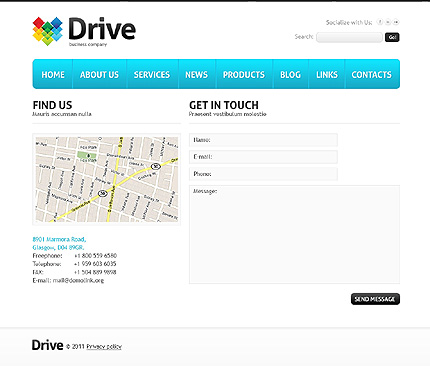Screen dimensions: 430x366
Task: Click the address line '8901 Marmora Road,'
Action: [59, 239]
